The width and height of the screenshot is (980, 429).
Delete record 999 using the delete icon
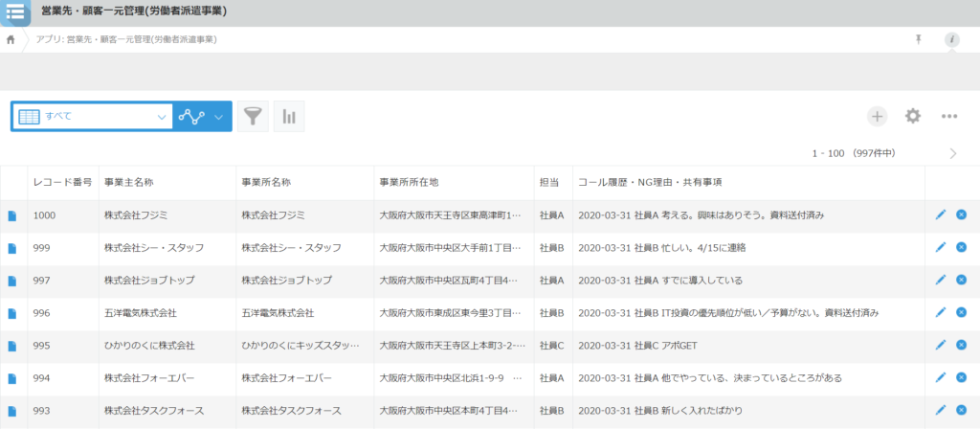coord(961,248)
